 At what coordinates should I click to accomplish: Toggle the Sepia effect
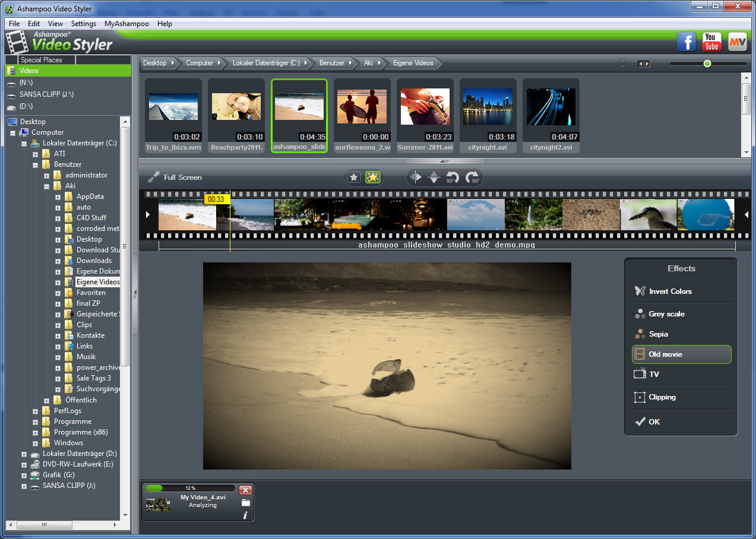tap(658, 334)
